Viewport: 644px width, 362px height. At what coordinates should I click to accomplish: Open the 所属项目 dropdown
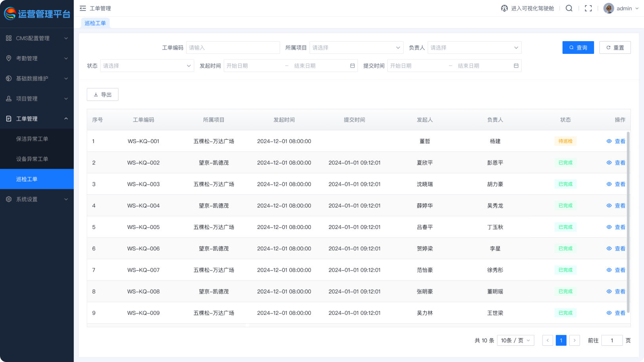356,48
